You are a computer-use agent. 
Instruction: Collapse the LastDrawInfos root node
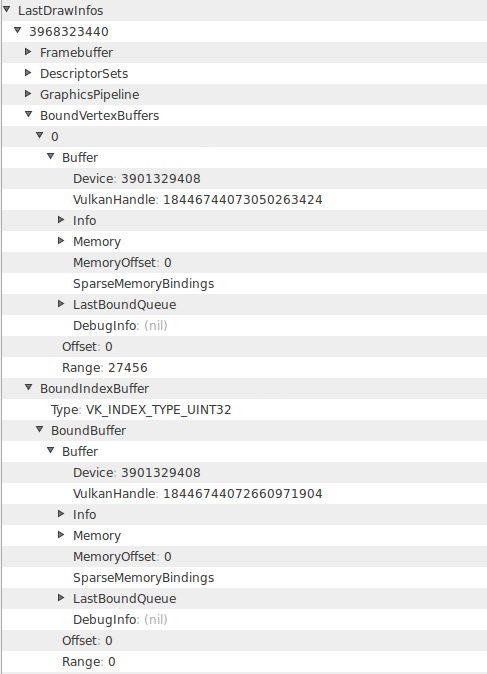pos(6,9)
